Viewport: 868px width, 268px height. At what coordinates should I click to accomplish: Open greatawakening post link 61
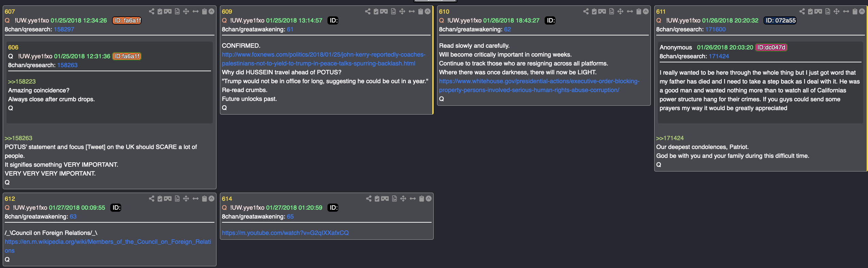[x=290, y=29]
